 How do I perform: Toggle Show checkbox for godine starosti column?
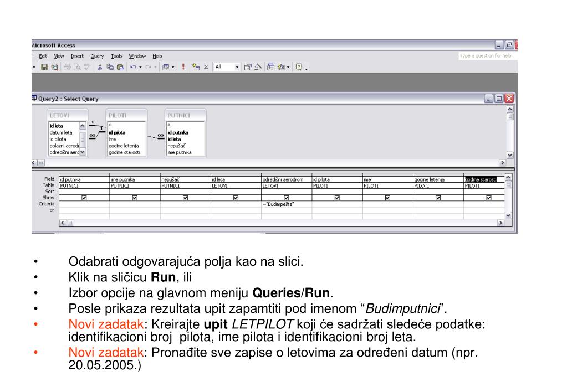[489, 198]
